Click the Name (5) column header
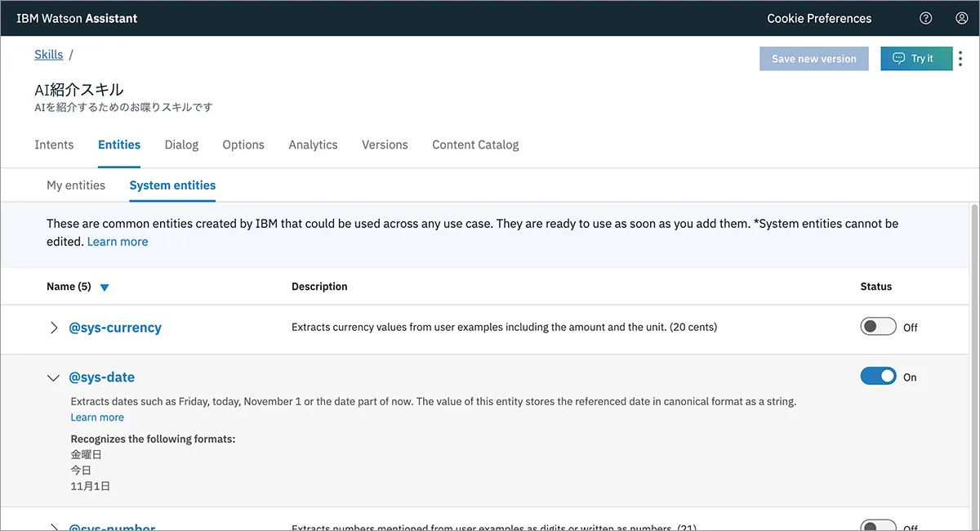Image resolution: width=980 pixels, height=531 pixels. click(69, 287)
